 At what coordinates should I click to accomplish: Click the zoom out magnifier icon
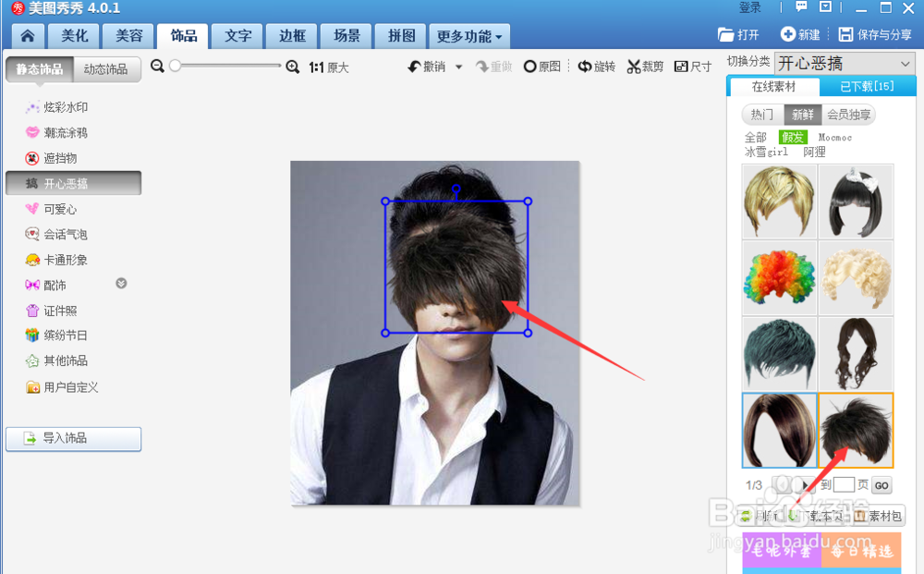point(157,66)
